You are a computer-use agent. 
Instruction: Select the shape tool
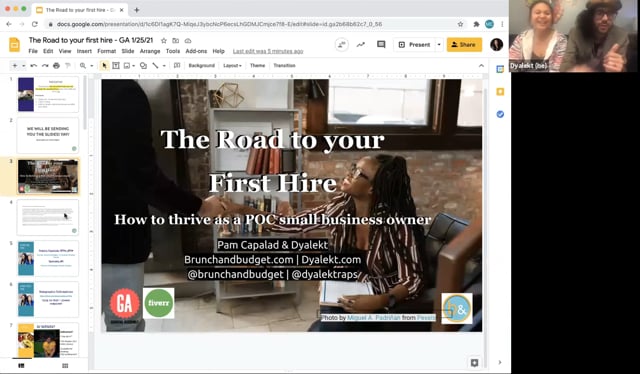coord(143,65)
